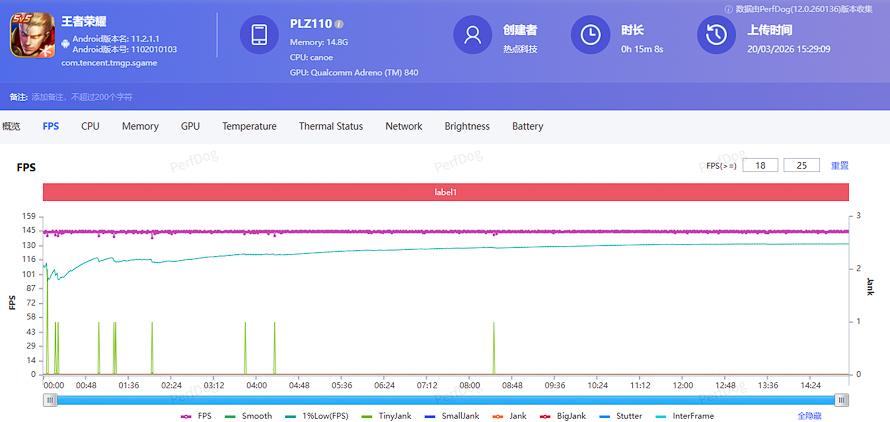Toggle the 1%Low(FPS) legend entry

[316, 416]
